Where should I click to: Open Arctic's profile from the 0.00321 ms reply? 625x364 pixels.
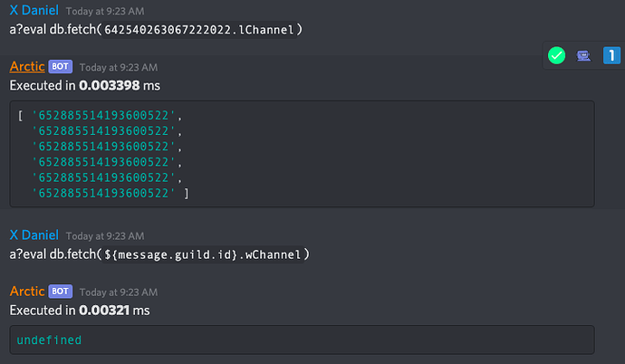point(27,292)
